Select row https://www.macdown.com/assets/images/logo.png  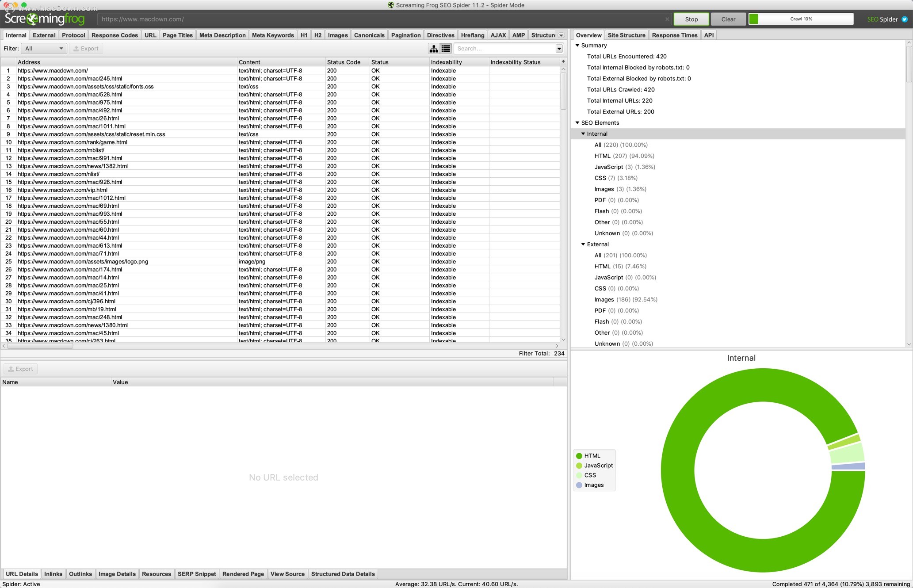[x=281, y=262]
